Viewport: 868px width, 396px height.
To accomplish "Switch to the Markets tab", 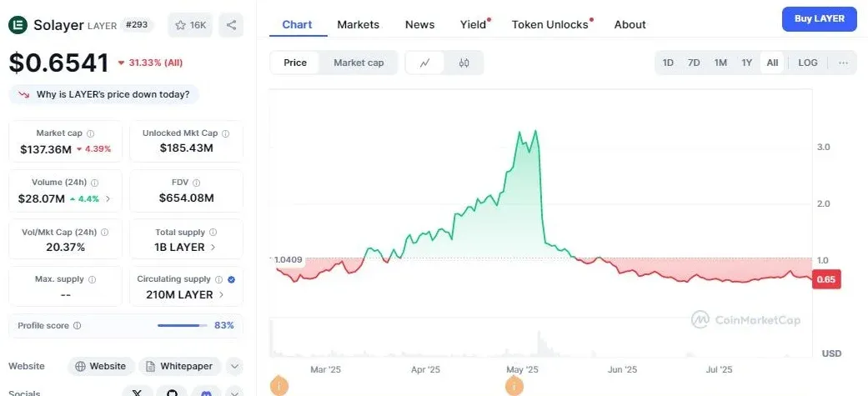I will click(x=359, y=24).
